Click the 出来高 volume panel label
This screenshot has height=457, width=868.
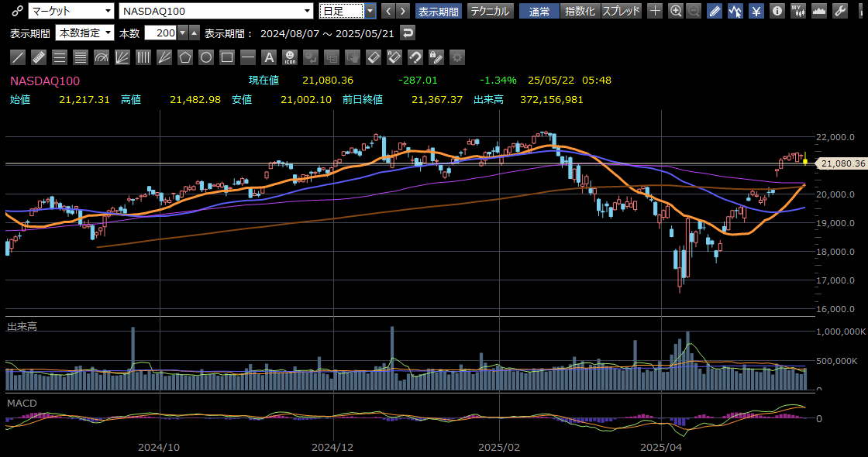point(22,326)
